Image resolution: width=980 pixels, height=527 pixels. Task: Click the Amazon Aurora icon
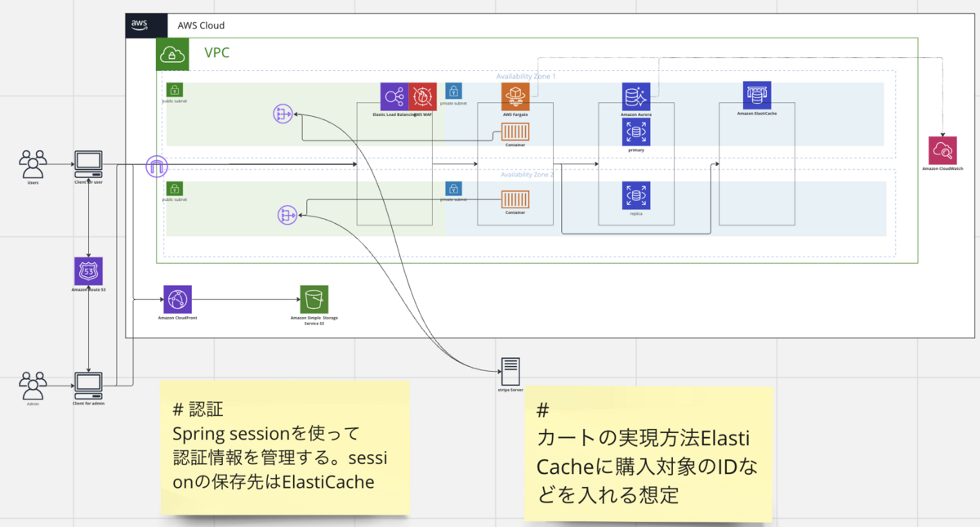635,97
